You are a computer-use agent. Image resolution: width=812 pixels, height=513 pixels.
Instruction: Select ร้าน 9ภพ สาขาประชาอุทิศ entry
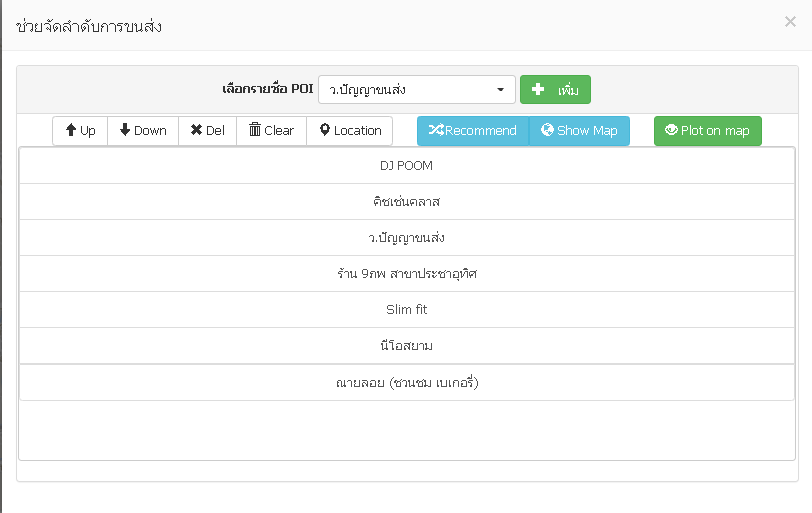[407, 273]
